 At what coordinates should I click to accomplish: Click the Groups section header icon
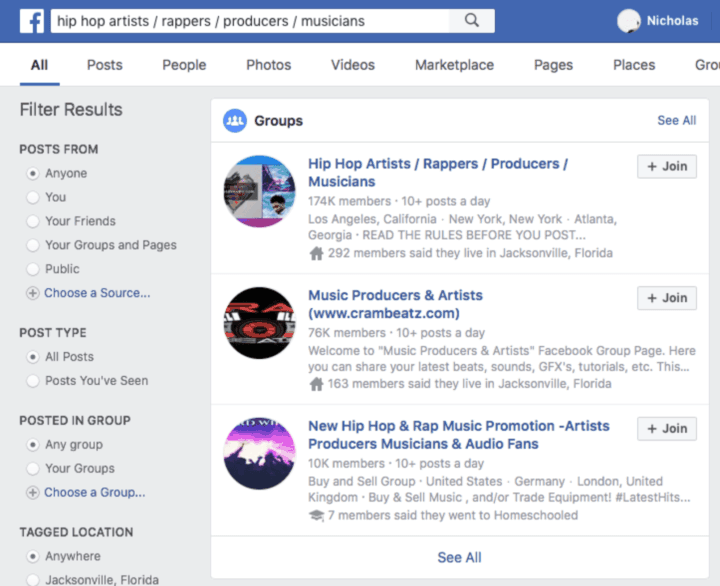pos(235,121)
